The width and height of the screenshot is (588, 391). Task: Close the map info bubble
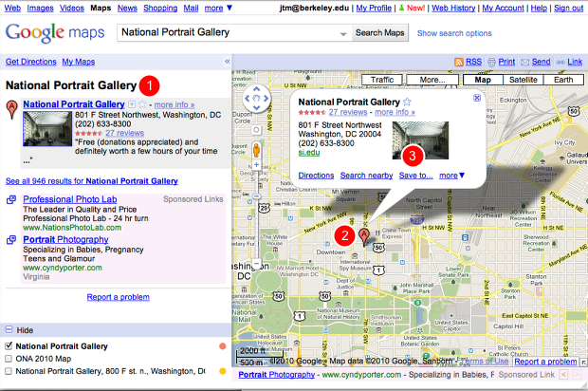tap(477, 98)
